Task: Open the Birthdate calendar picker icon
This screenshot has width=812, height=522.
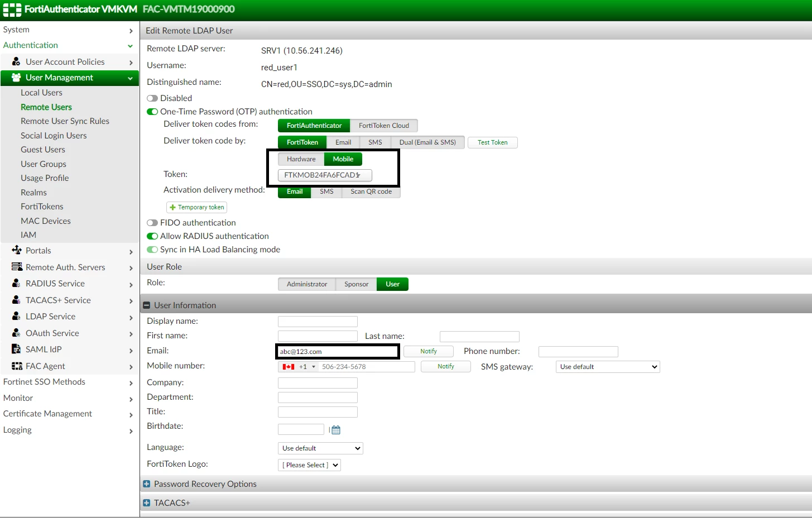Action: click(336, 430)
